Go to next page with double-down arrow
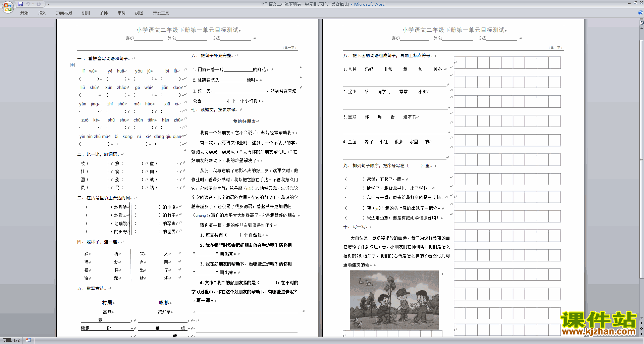Viewport: 644px width, 344px height. pos(642,334)
